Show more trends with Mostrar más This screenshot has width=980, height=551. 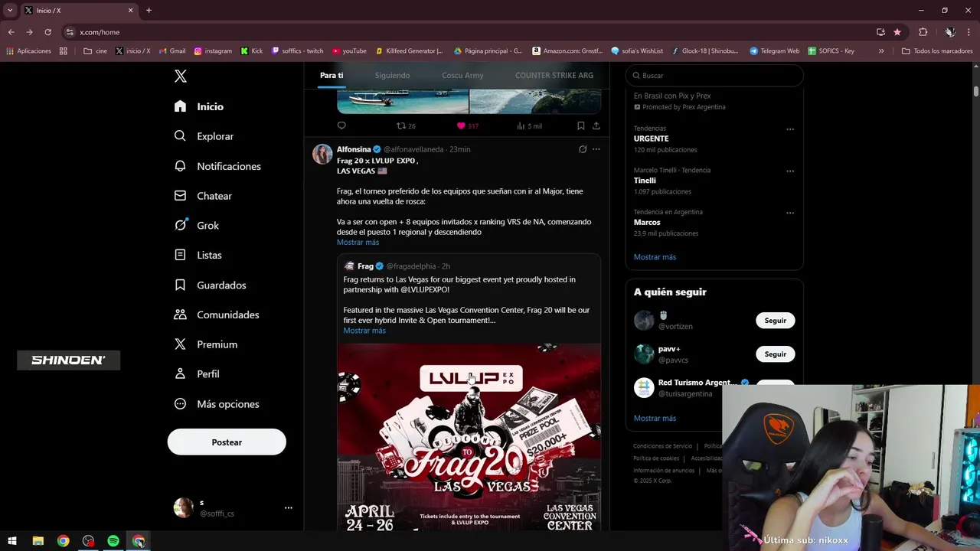[655, 257]
